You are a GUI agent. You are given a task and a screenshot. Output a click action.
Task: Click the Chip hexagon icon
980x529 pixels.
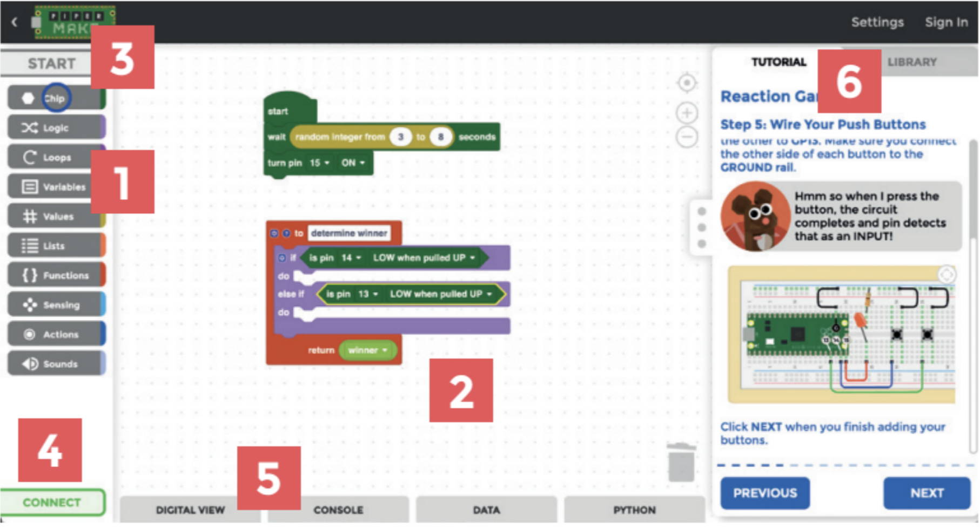tap(28, 98)
